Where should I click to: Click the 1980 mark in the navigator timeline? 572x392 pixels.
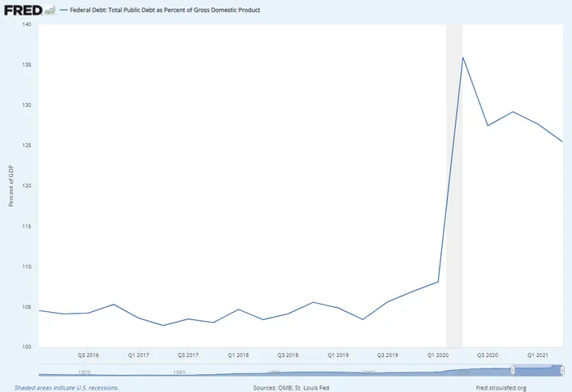point(179,372)
